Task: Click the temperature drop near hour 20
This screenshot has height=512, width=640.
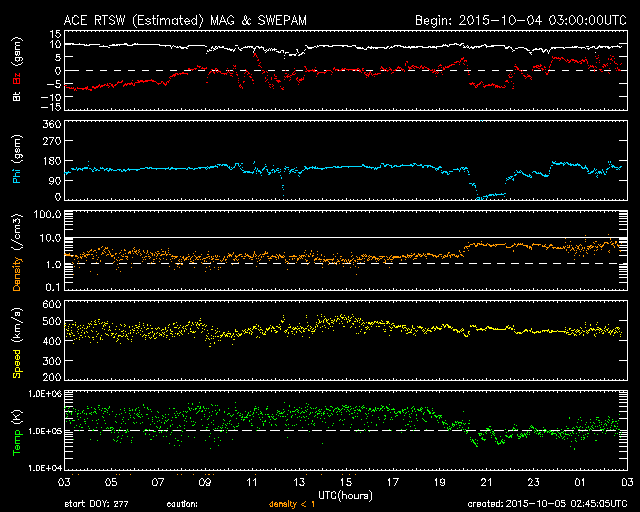Action: click(471, 435)
